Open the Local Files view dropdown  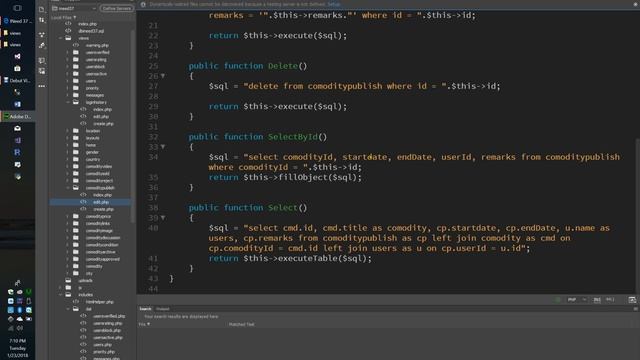(64, 18)
